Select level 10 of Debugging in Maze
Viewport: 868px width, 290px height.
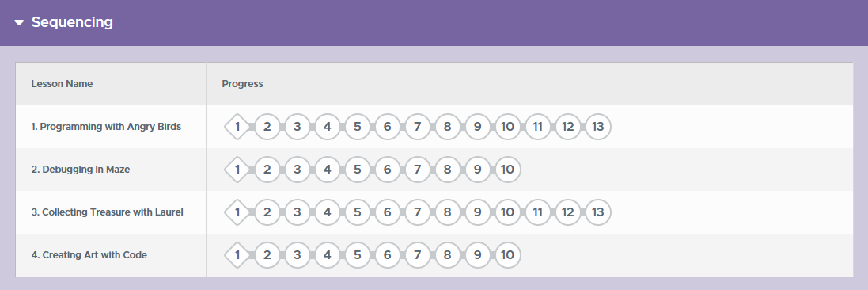[x=507, y=169]
